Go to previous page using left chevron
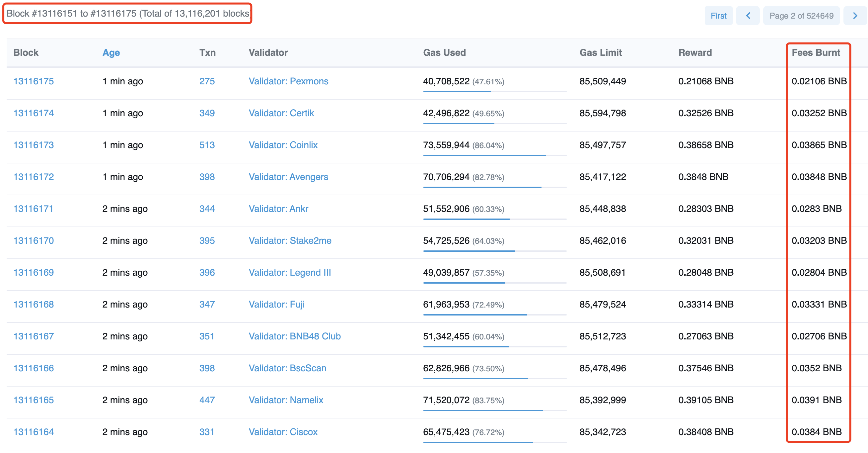This screenshot has height=453, width=868. tap(747, 16)
